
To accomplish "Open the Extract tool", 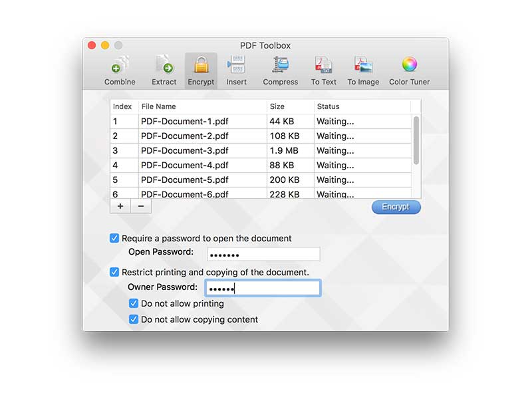I will tap(164, 70).
